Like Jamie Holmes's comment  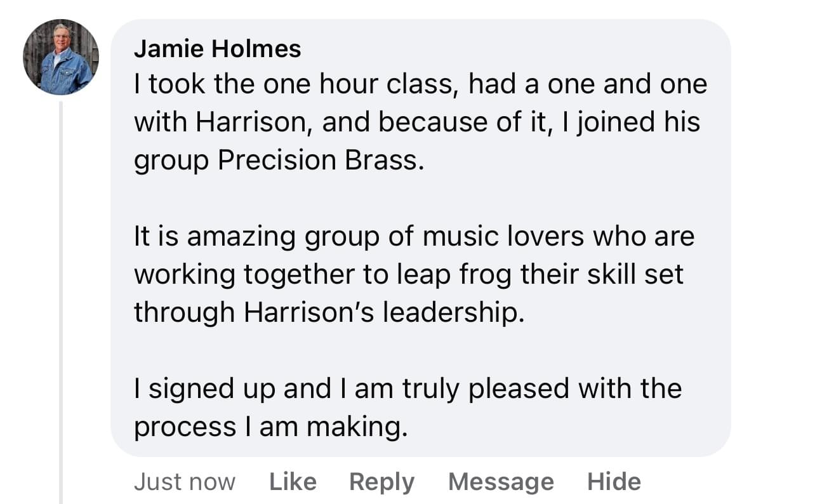tap(293, 482)
